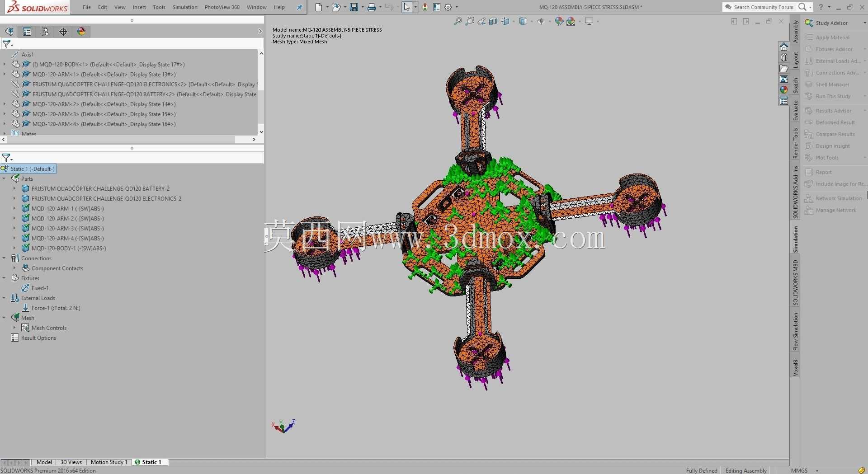
Task: Open the PhotoView 360 menu
Action: pos(222,7)
